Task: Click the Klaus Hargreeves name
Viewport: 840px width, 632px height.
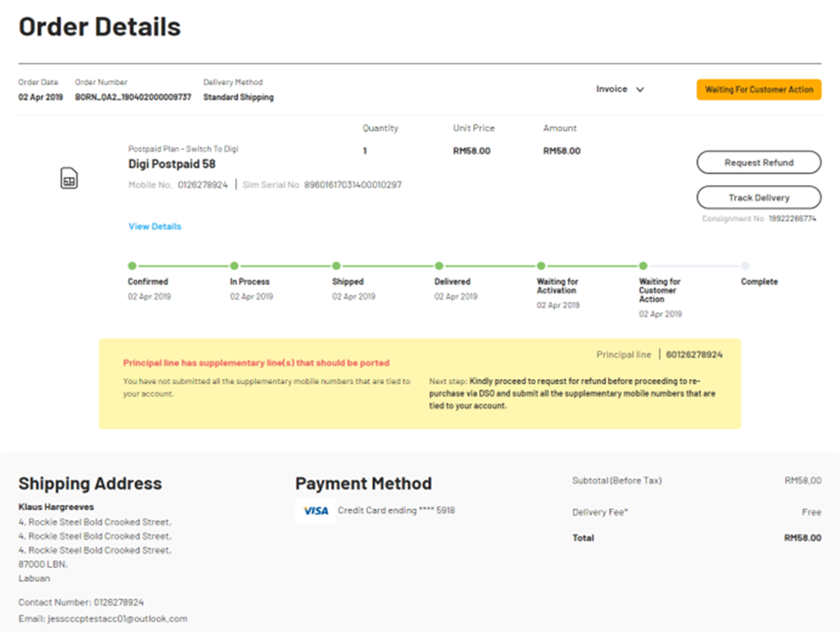Action: click(56, 507)
